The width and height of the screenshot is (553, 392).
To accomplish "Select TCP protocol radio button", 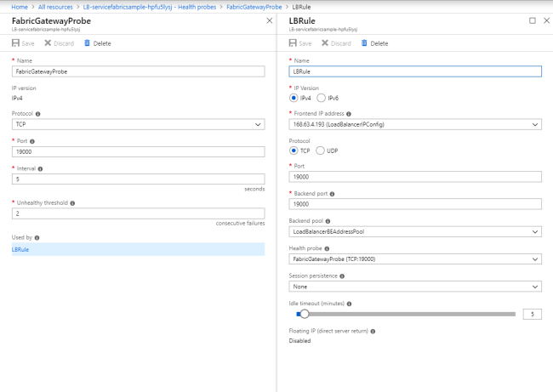I will point(294,151).
